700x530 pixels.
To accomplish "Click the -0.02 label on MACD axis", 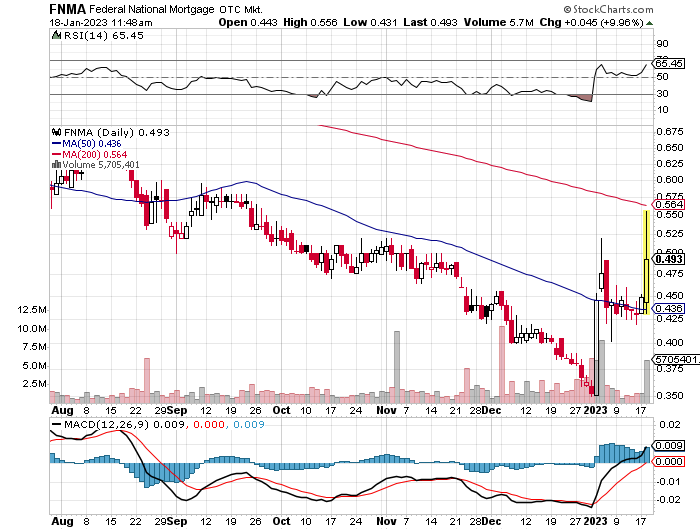I will (x=668, y=499).
